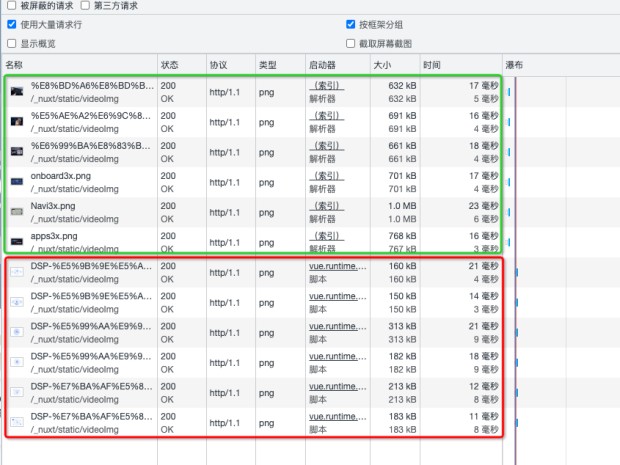620x465 pixels.
Task: Sort by the 时间 column header
Action: tap(432, 65)
